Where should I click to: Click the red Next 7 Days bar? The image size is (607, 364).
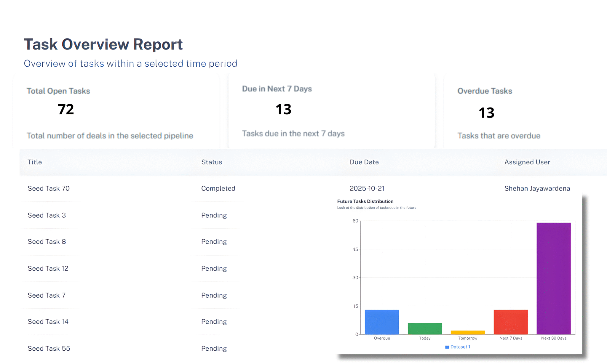pyautogui.click(x=510, y=322)
